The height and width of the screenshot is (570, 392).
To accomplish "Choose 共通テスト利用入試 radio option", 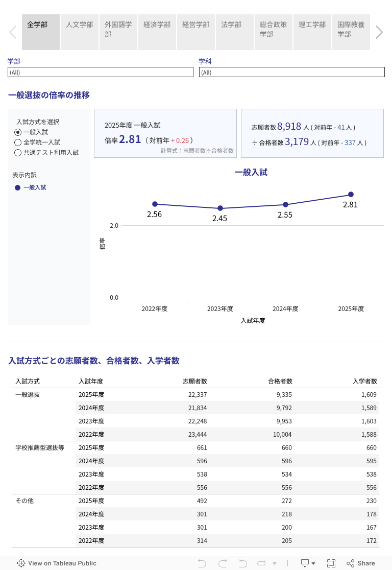I will tap(18, 153).
